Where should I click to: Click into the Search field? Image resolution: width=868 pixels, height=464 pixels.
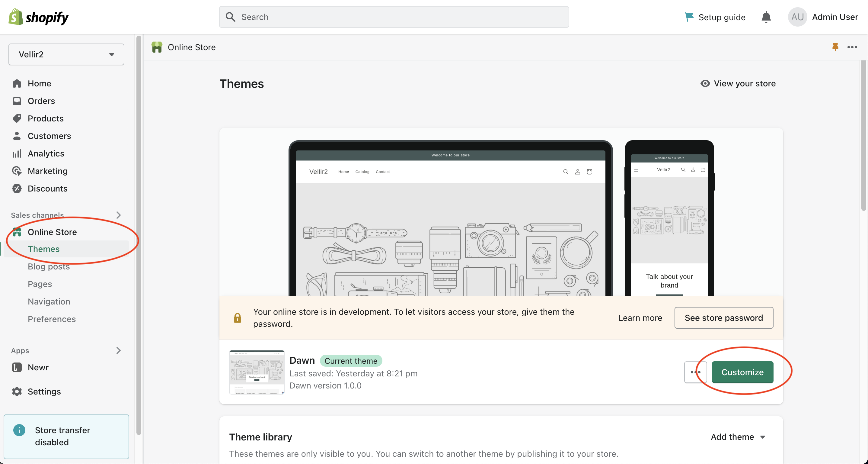tap(394, 17)
